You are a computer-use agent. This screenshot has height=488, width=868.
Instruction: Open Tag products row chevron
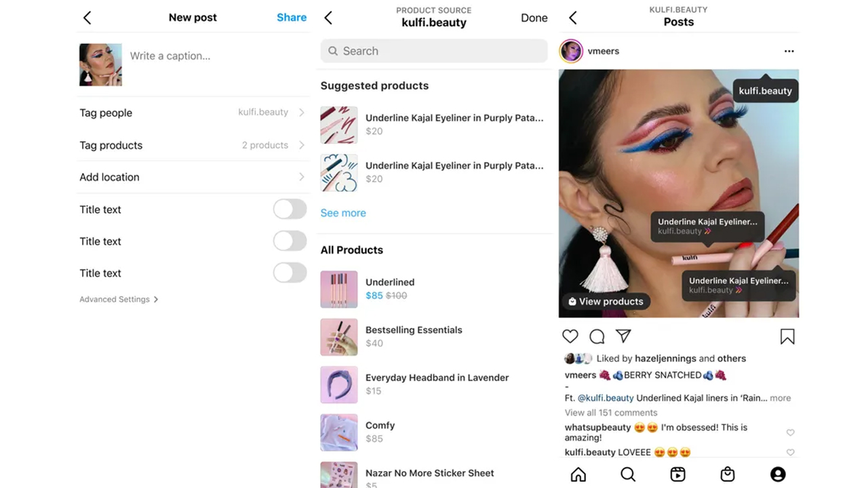pyautogui.click(x=302, y=145)
